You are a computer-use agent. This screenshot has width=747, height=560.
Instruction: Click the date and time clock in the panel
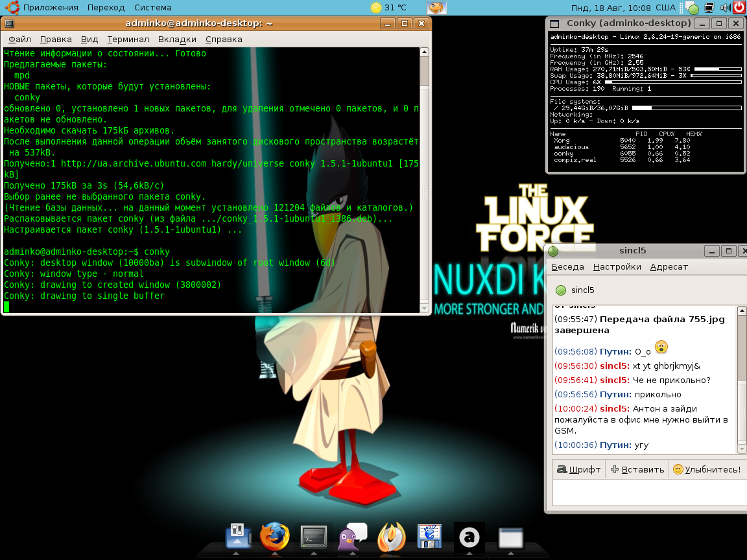[611, 8]
